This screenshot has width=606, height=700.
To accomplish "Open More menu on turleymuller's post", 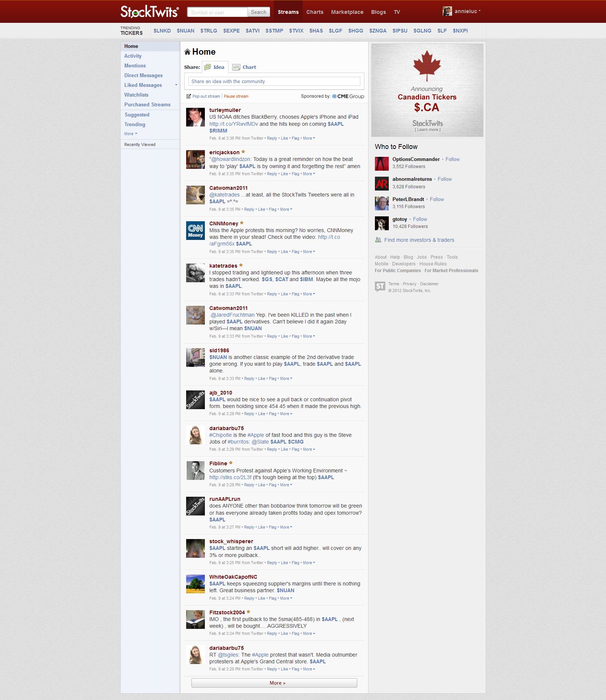I will click(x=309, y=139).
